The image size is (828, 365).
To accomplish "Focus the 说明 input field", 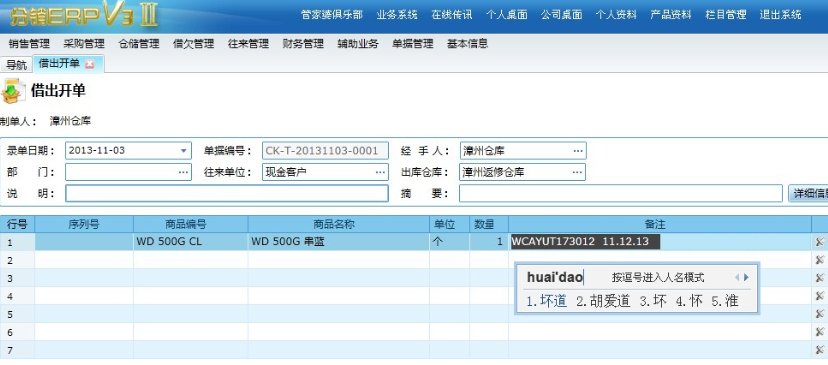I will (227, 193).
